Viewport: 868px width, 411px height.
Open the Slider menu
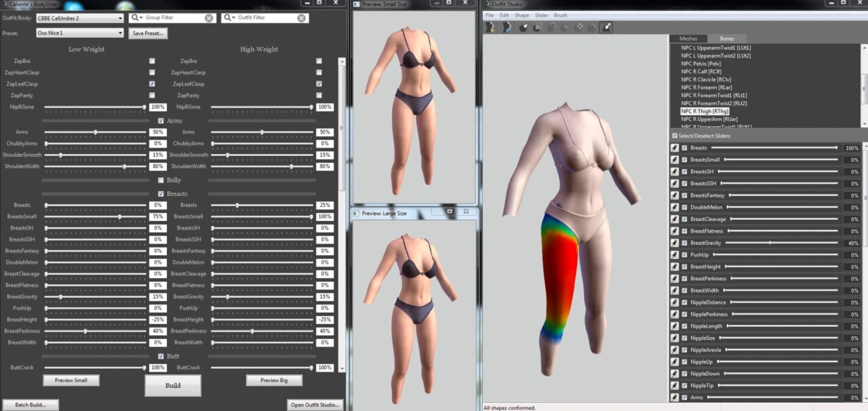point(541,15)
